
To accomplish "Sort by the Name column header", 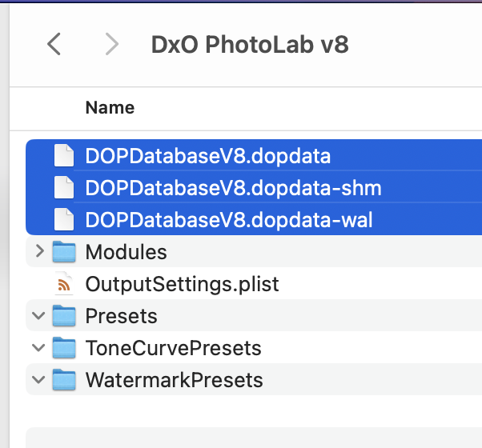I will click(x=110, y=107).
